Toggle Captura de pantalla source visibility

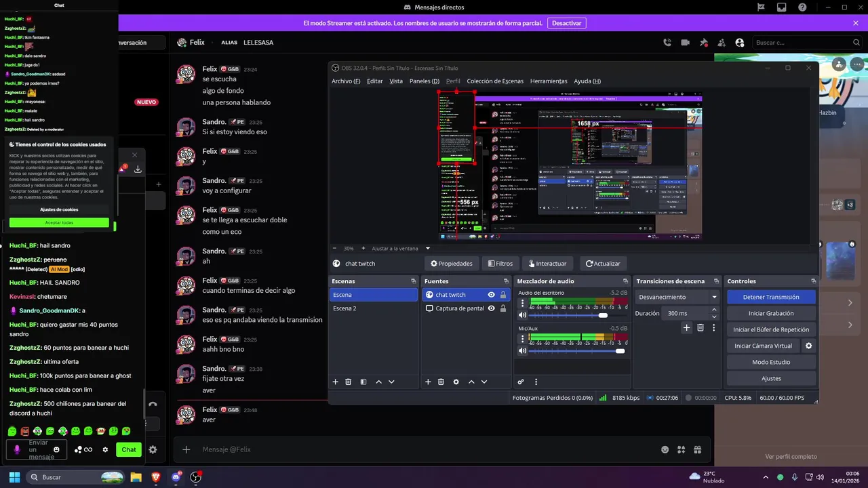click(492, 308)
